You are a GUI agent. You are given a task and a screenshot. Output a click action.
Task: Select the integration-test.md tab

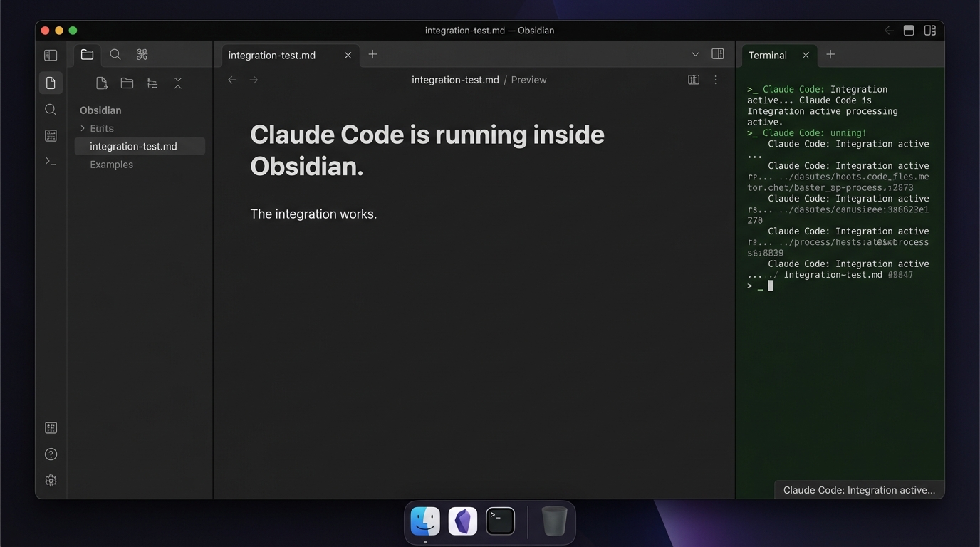point(273,55)
